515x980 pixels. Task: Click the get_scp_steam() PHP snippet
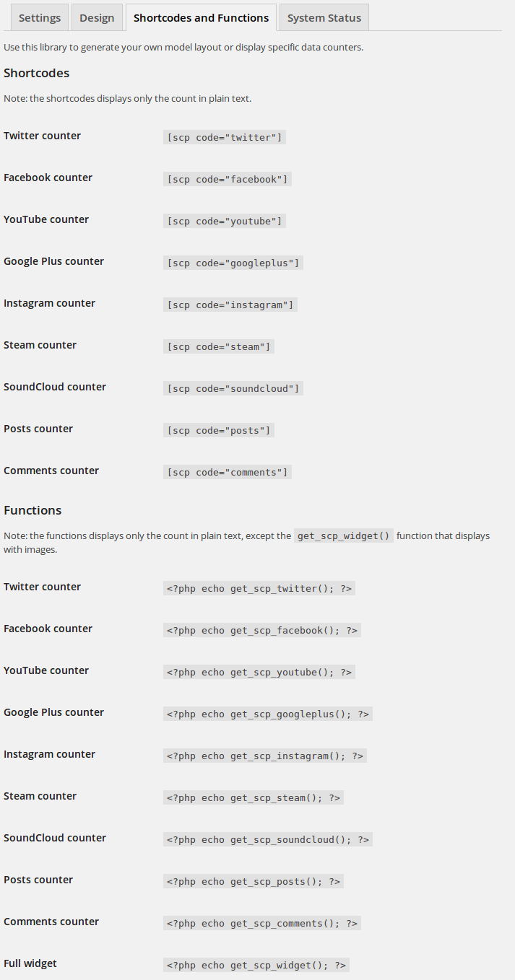(x=254, y=797)
